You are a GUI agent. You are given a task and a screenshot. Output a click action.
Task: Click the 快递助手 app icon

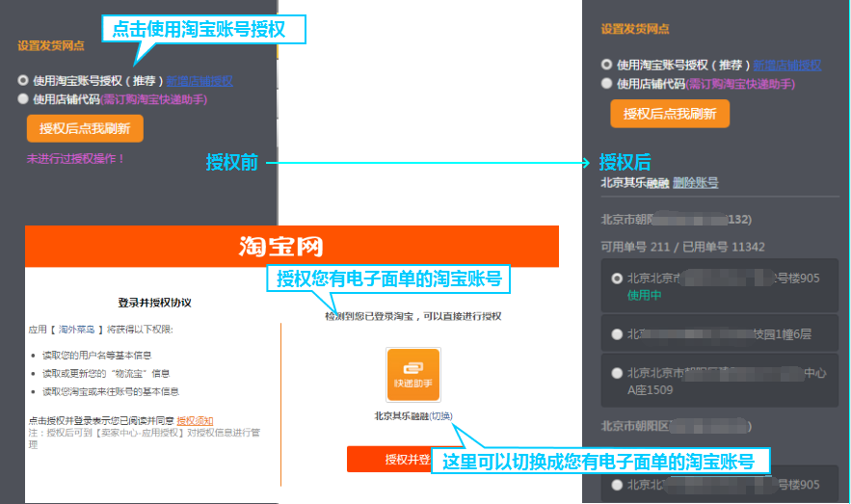tap(413, 375)
